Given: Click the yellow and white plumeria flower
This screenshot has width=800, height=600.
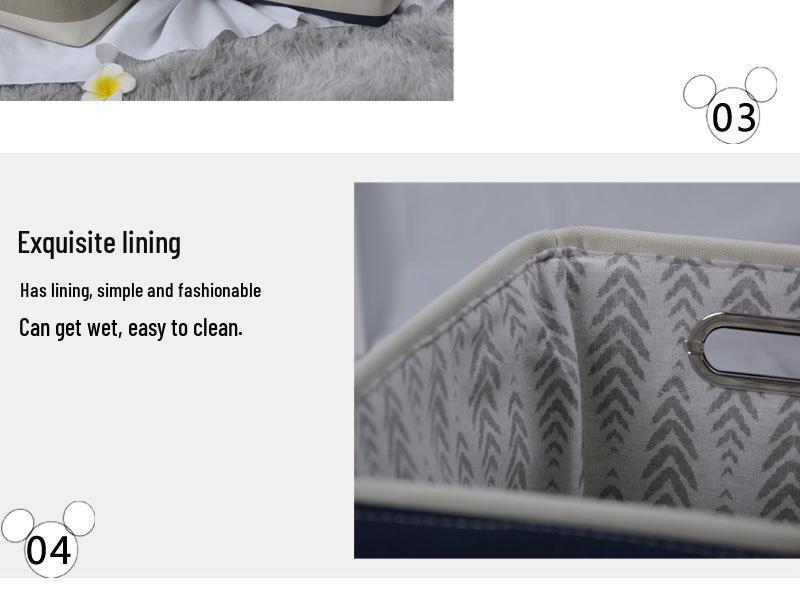Looking at the screenshot, I should coord(108,82).
